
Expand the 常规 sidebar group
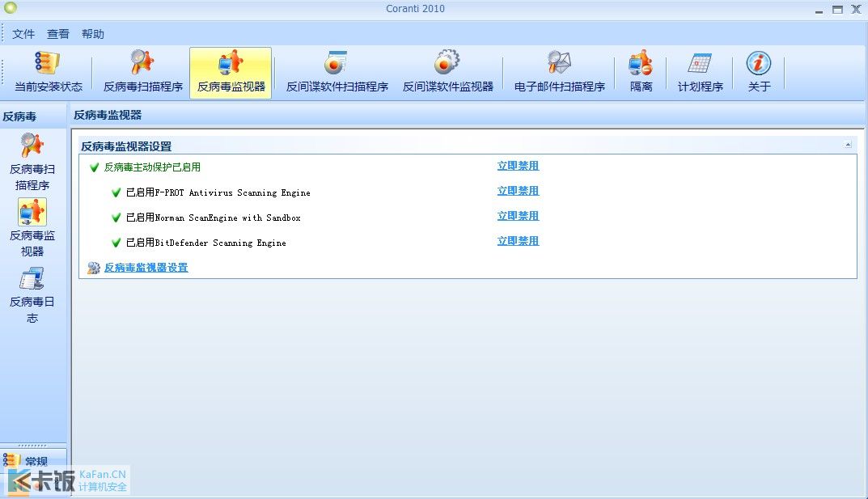[x=33, y=460]
